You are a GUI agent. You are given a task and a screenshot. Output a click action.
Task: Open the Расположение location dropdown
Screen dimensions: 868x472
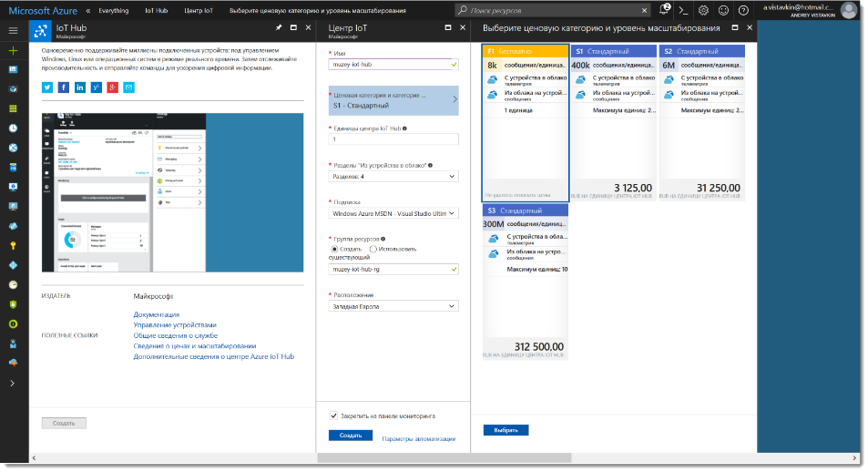point(393,306)
